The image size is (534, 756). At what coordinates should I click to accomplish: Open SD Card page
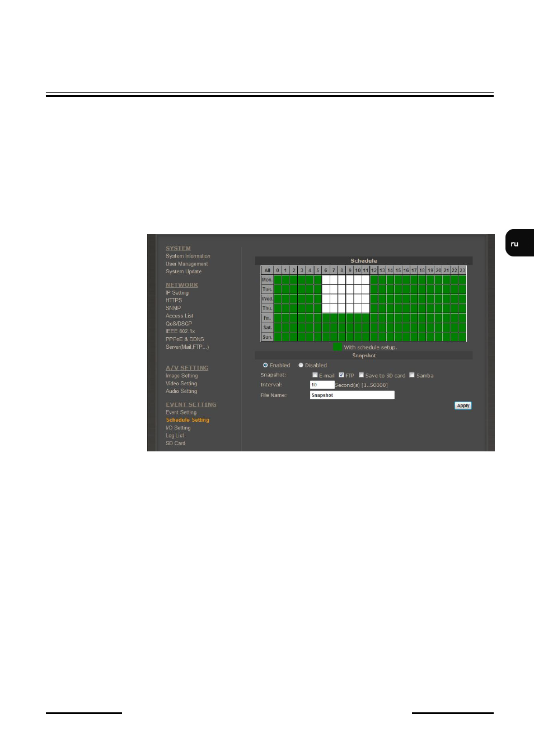[x=175, y=444]
